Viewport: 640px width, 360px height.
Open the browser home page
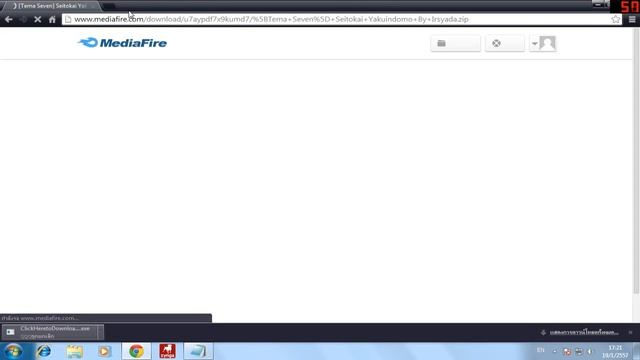(x=52, y=19)
